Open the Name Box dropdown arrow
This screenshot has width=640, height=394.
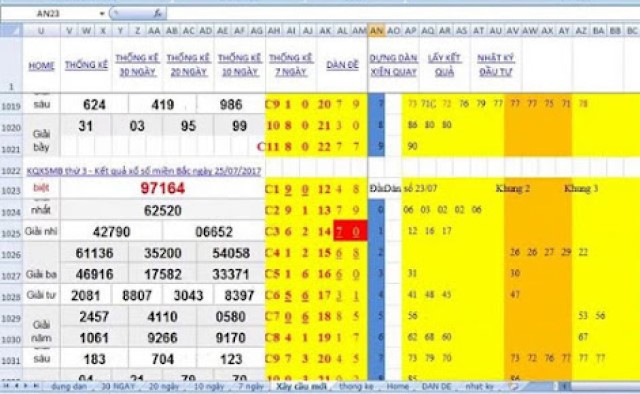click(102, 14)
